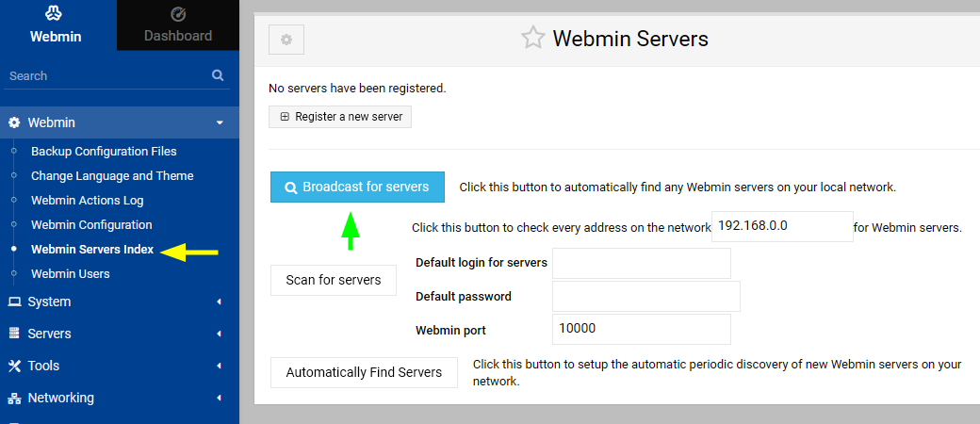Click the Servers stack icon
This screenshot has height=424, width=980.
point(14,334)
